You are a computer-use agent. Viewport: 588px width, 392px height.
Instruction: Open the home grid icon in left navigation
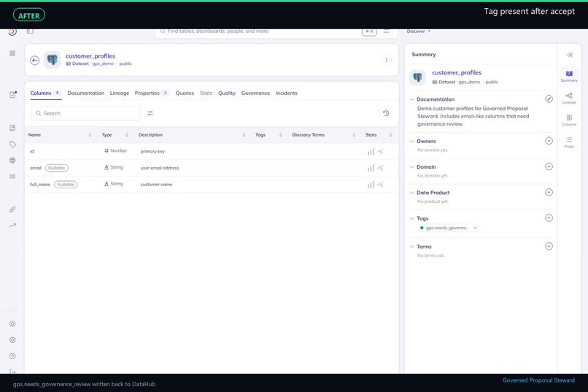[x=12, y=53]
